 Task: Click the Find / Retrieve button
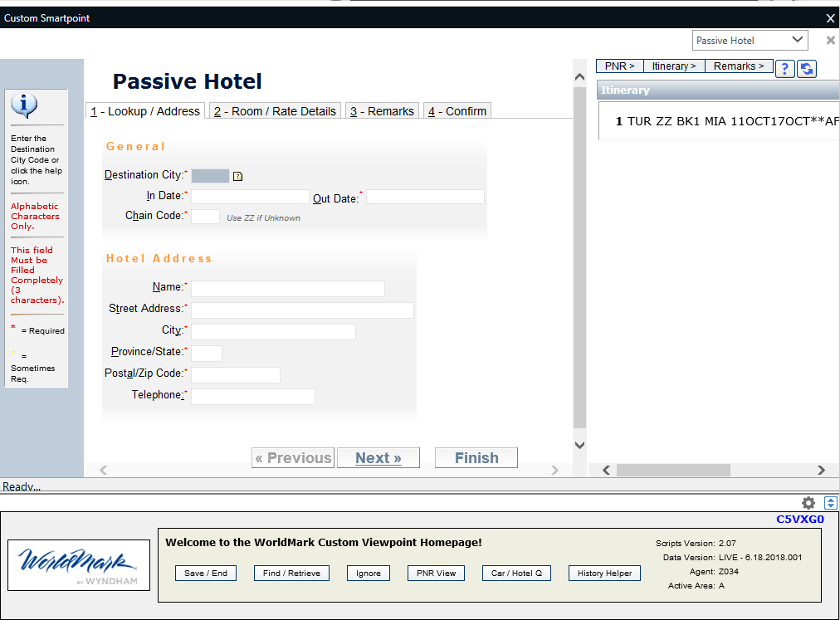[x=291, y=573]
